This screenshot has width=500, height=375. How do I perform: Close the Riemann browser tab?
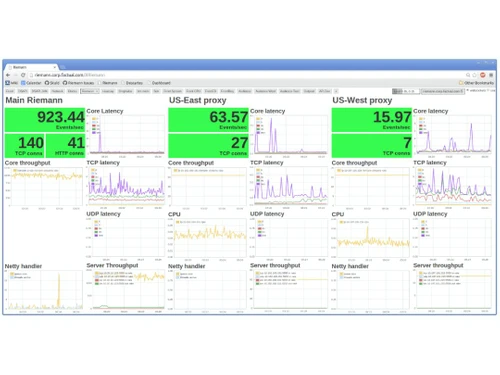coord(55,67)
